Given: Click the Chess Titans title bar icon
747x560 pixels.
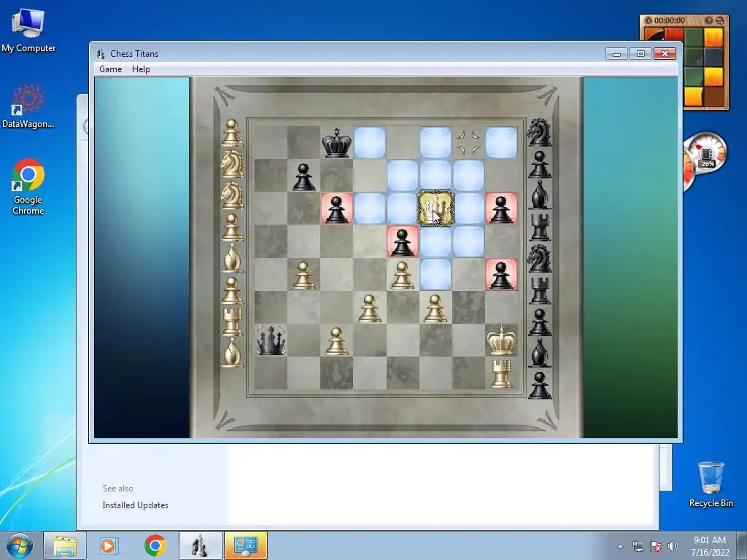Looking at the screenshot, I should coord(100,54).
